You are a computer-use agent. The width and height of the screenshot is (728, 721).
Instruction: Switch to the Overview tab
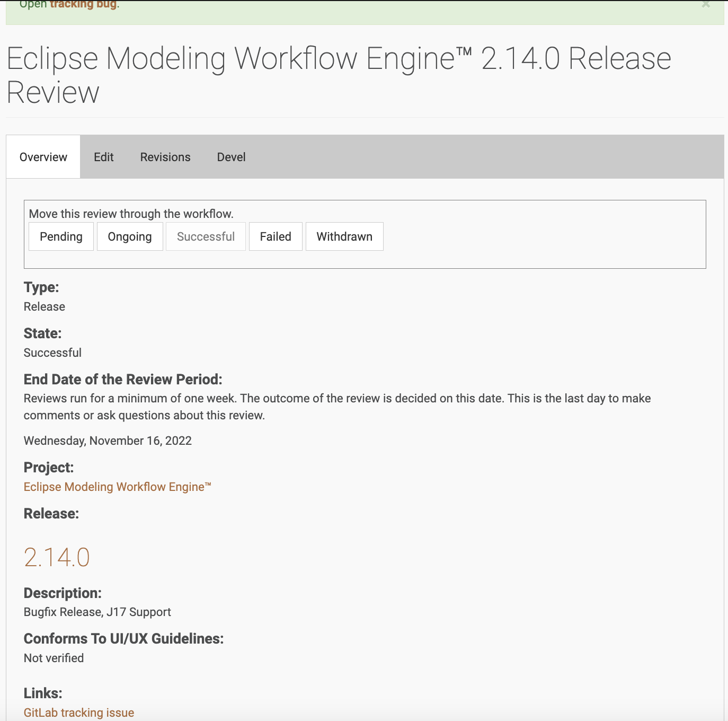point(43,157)
